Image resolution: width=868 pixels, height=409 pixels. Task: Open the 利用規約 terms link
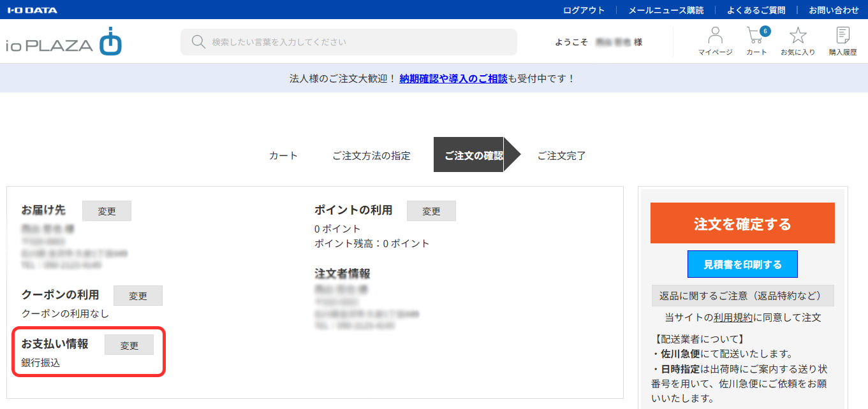[733, 317]
